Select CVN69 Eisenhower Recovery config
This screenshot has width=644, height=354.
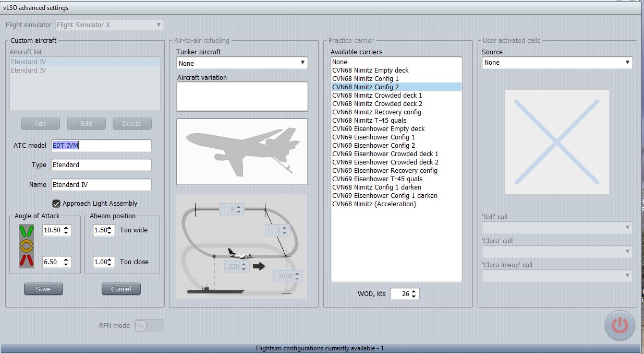(x=396, y=170)
